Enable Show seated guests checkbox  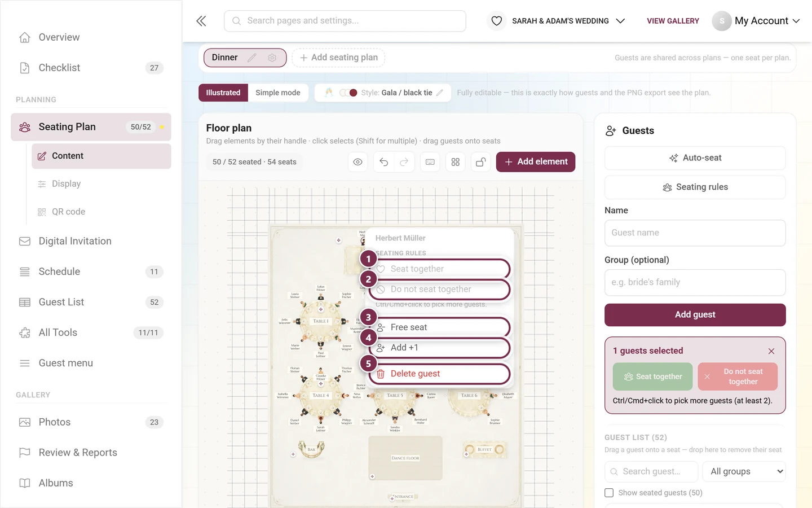(609, 493)
